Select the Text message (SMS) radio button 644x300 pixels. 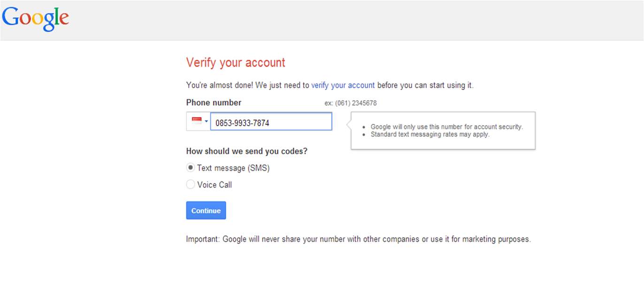[191, 168]
